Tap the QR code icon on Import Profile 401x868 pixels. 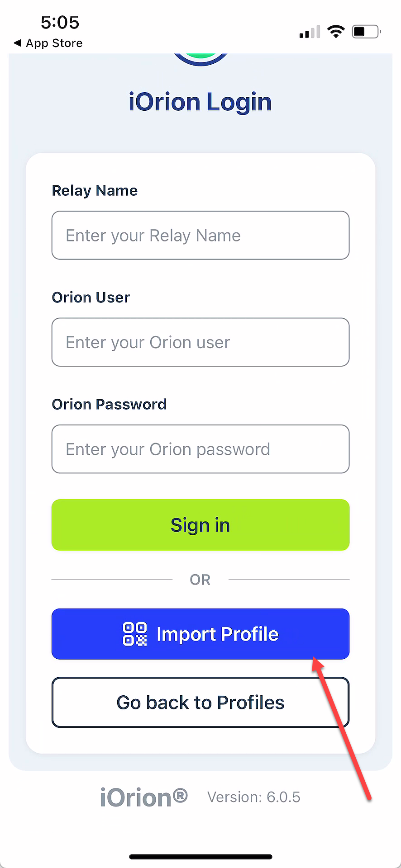(x=135, y=634)
